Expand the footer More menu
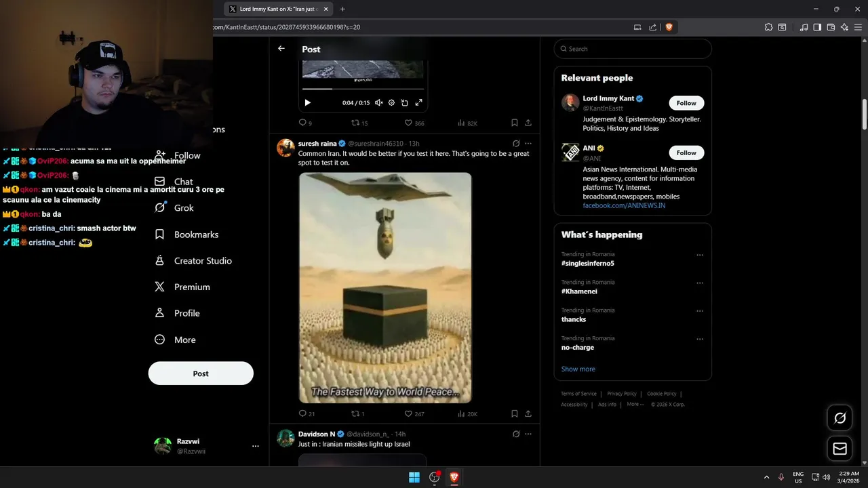Screen dimensions: 868x488 point(635,405)
